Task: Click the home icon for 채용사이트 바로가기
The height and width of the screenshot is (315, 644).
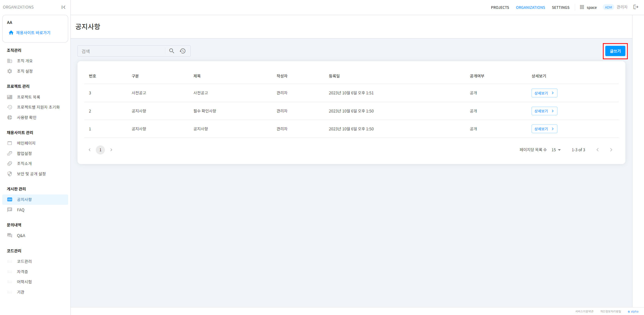Action: tap(11, 33)
